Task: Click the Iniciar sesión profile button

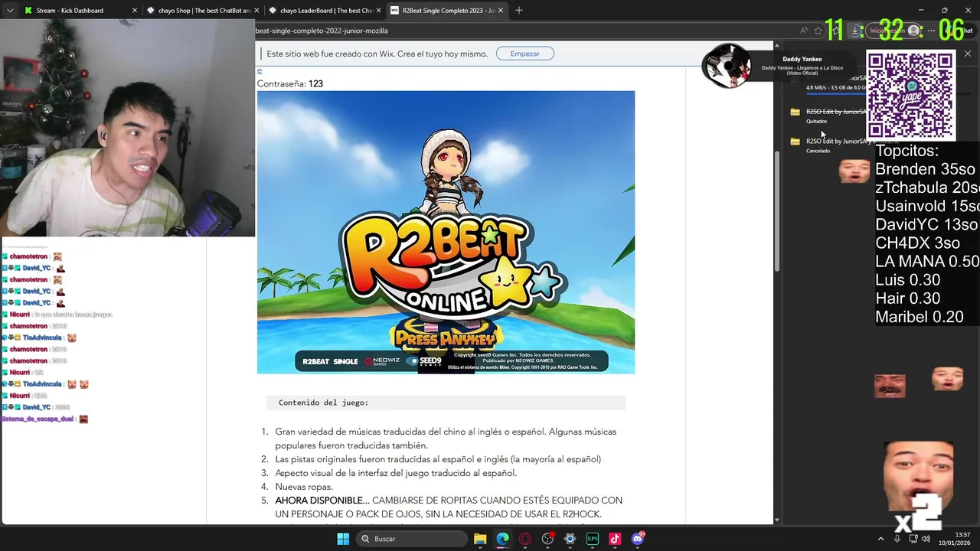Action: [894, 31]
